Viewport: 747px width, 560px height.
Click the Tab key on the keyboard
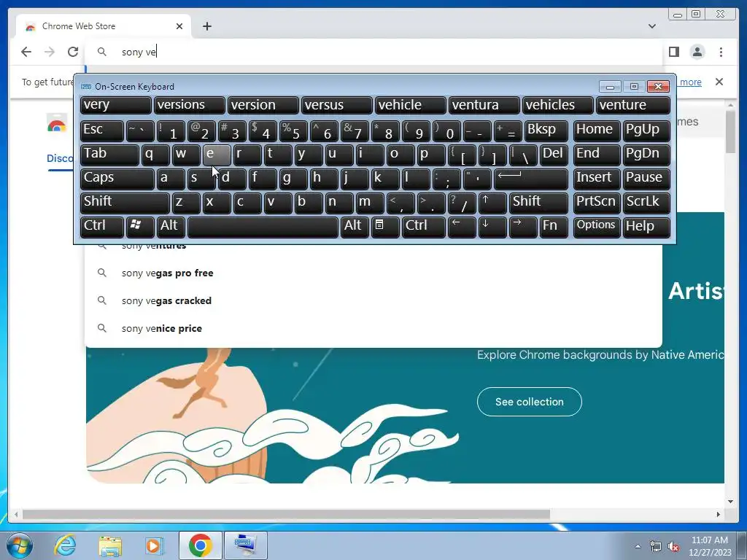(109, 155)
